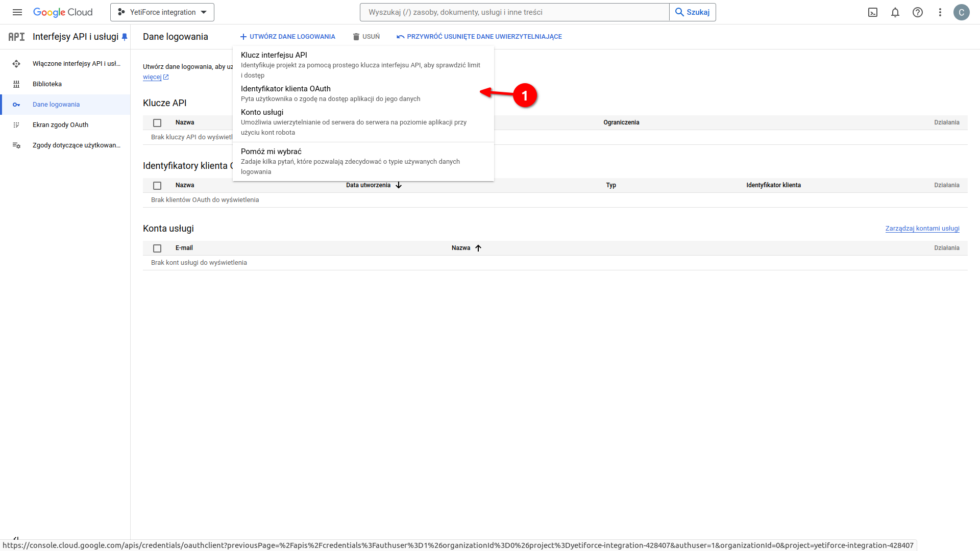Select all checkbox in Identyfikatory klienta OAuth table

(157, 186)
